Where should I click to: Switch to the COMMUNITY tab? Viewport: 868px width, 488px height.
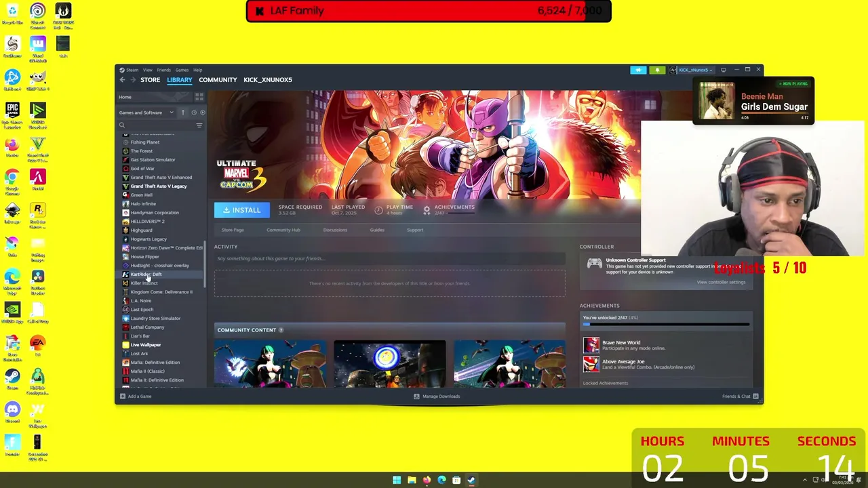click(x=218, y=80)
